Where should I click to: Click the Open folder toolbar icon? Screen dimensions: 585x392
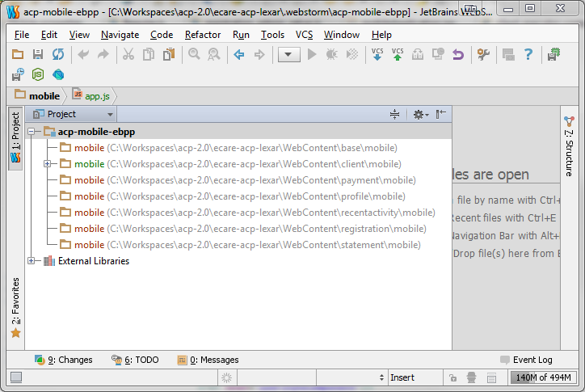tap(18, 54)
